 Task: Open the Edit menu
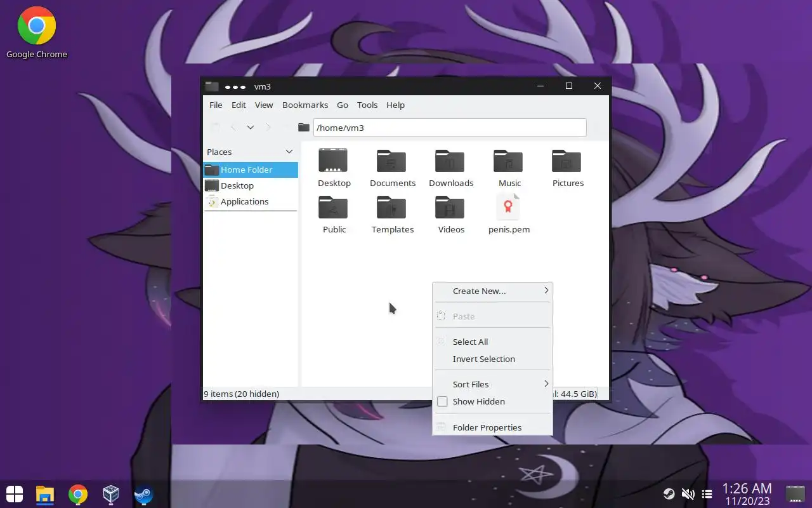click(x=239, y=105)
